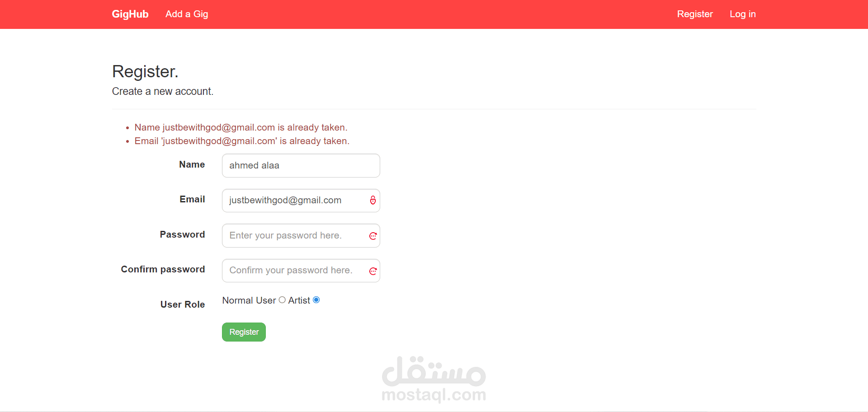The height and width of the screenshot is (412, 868).
Task: Open the Log in page link
Action: click(743, 14)
